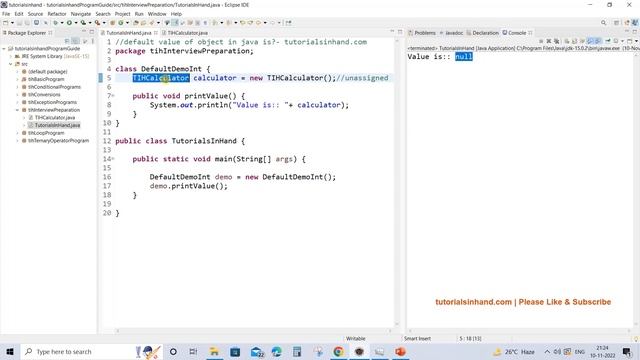Click the Last Edit Location icon
Screen dimensions: 640x360
(x=242, y=23)
